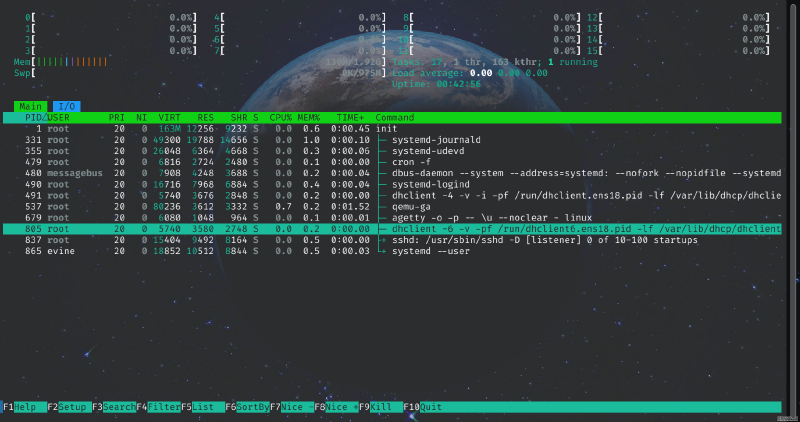Toggle F5 List view
This screenshot has height=422, width=800.
pos(203,407)
